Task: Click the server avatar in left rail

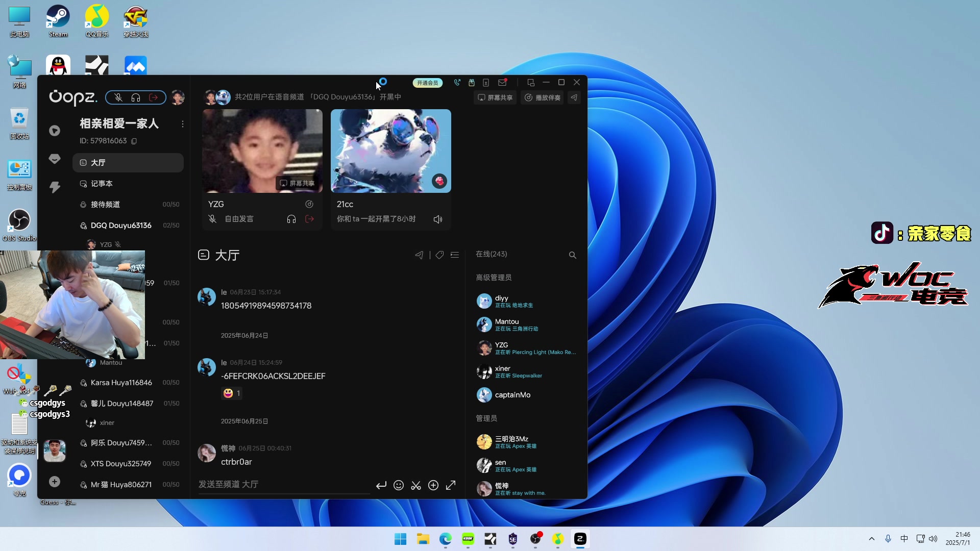Action: (x=55, y=451)
